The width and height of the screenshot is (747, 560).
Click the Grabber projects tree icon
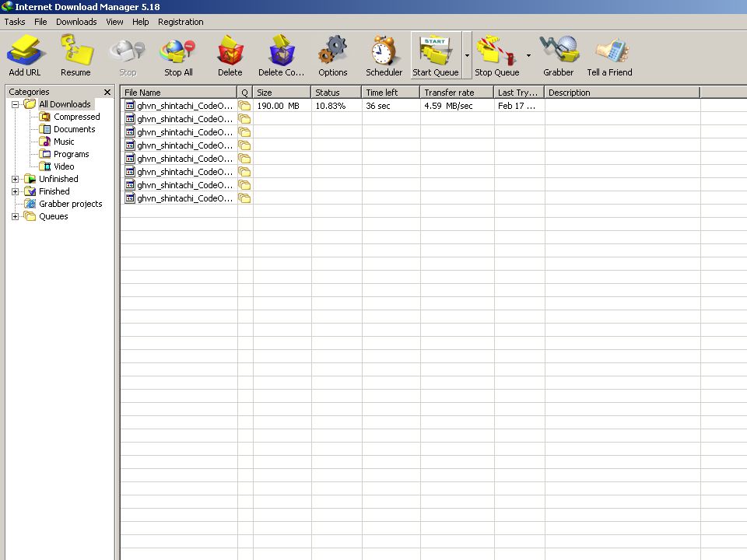coord(30,204)
